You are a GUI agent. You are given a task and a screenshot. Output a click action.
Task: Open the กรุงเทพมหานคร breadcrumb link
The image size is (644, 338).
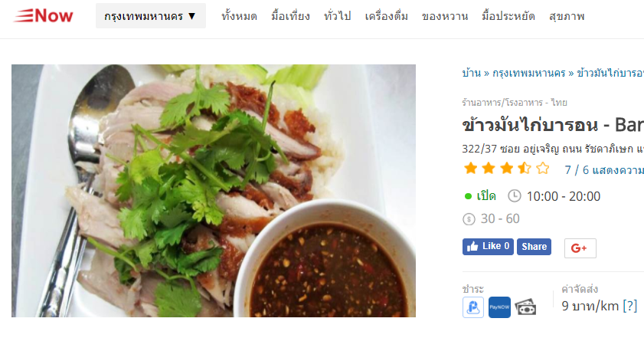point(529,74)
